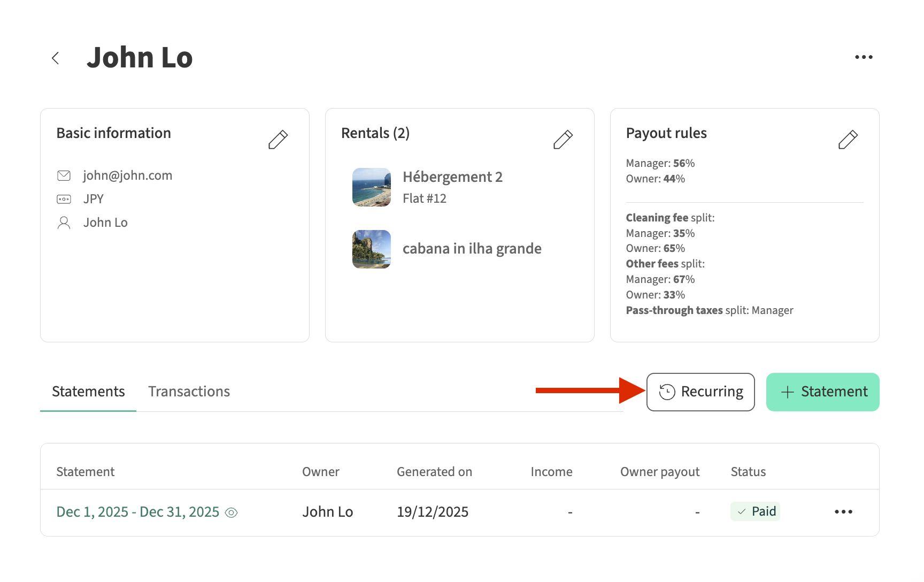Create a new Statement

click(822, 392)
